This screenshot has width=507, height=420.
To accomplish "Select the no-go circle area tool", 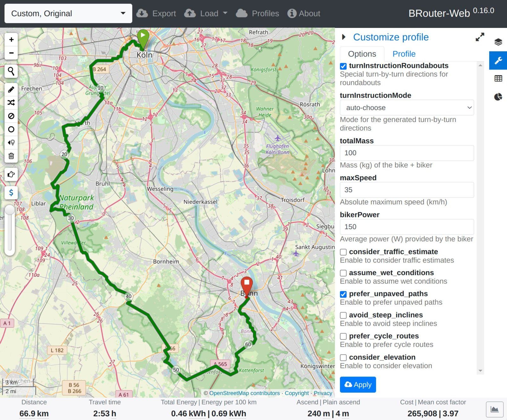I will [x=11, y=129].
